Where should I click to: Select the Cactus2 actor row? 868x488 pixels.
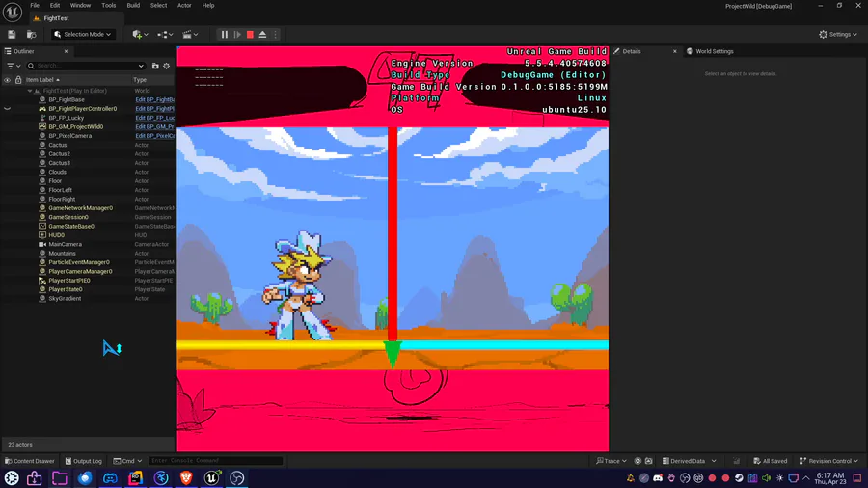point(59,153)
